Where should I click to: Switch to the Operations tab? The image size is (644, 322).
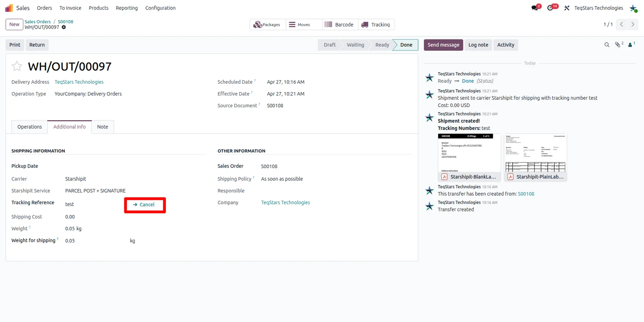pos(29,127)
